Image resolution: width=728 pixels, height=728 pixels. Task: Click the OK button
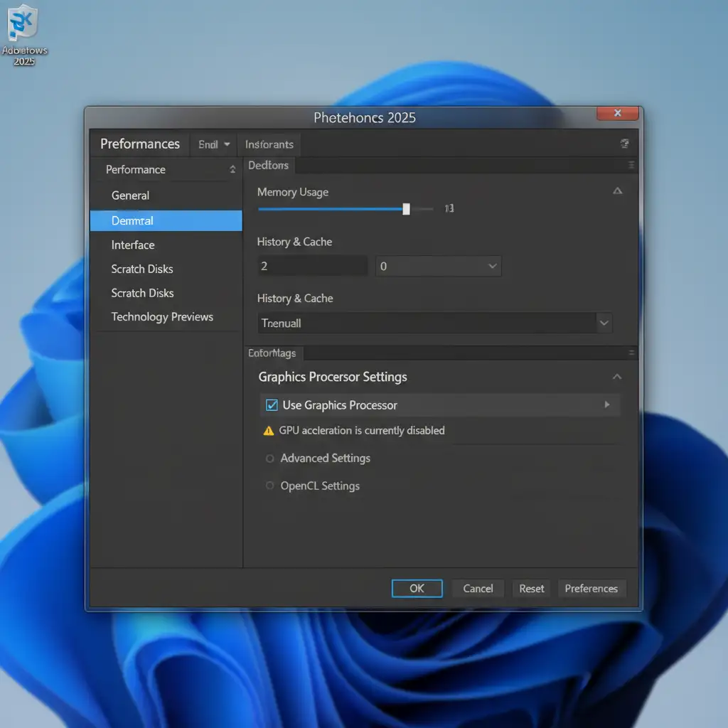point(417,588)
